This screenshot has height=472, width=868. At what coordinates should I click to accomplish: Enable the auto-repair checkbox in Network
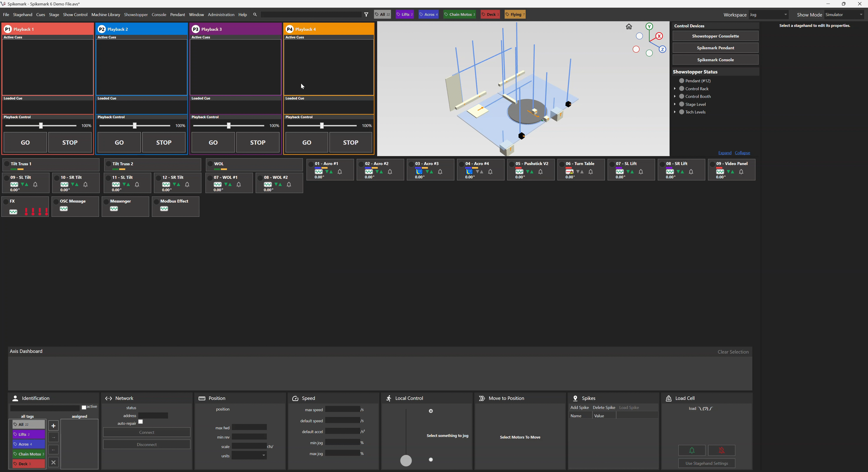[141, 422]
